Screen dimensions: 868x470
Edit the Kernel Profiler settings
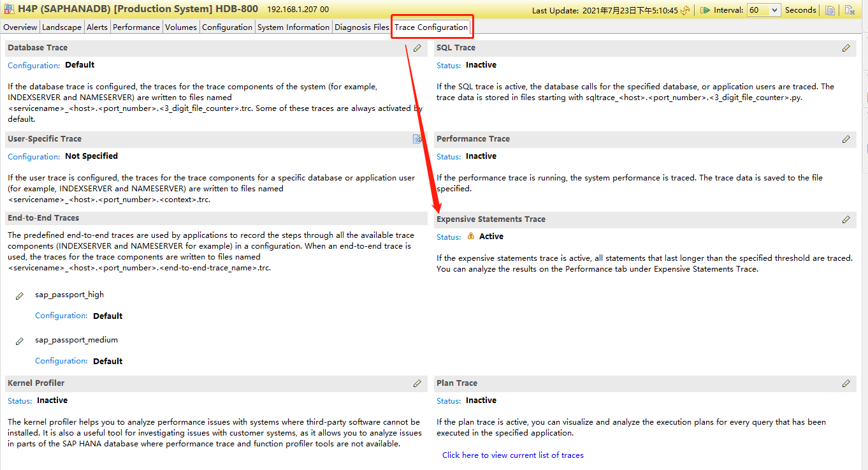click(417, 383)
